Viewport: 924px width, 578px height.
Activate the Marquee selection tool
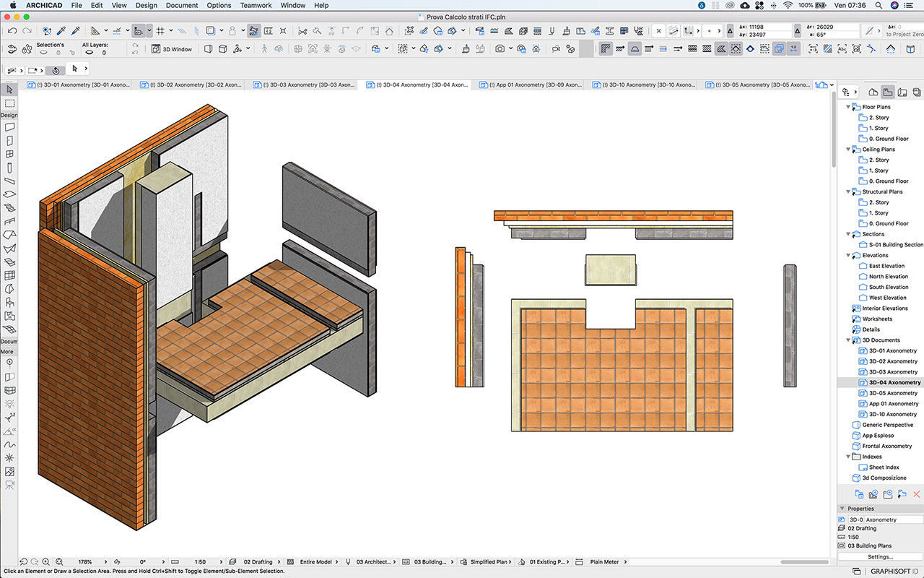pyautogui.click(x=9, y=103)
